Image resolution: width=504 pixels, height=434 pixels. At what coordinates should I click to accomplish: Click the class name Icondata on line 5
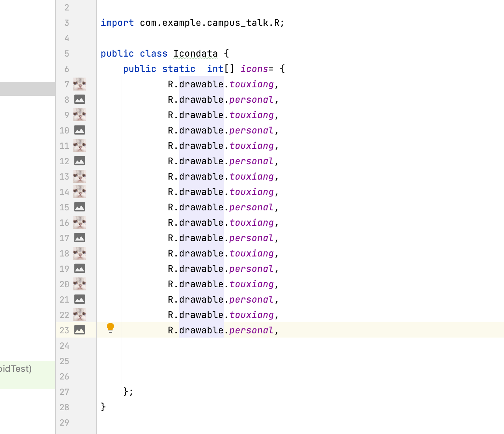[x=196, y=53]
